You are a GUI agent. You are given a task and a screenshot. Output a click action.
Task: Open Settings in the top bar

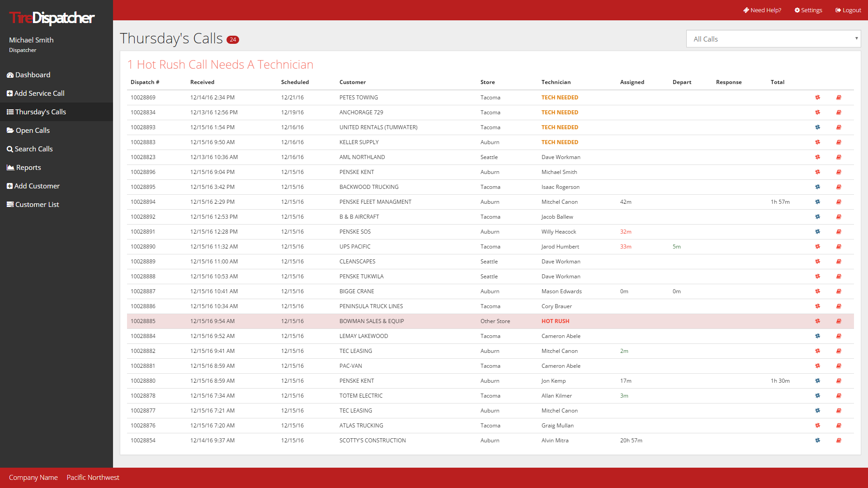tap(808, 10)
